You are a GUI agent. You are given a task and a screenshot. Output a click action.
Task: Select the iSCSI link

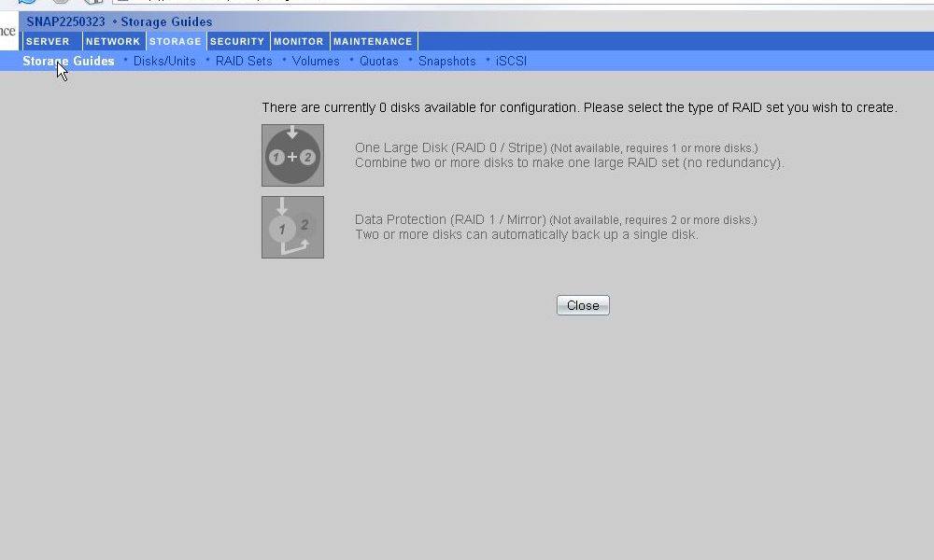point(511,61)
